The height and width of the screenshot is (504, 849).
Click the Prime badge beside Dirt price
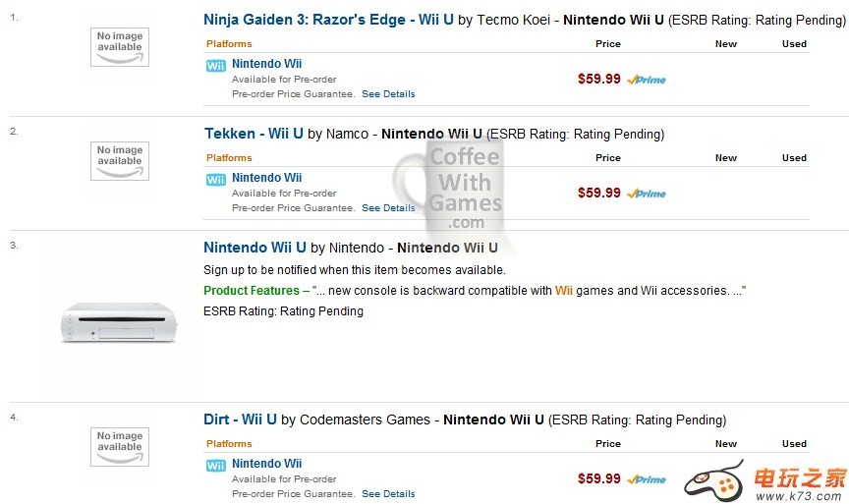pyautogui.click(x=647, y=479)
